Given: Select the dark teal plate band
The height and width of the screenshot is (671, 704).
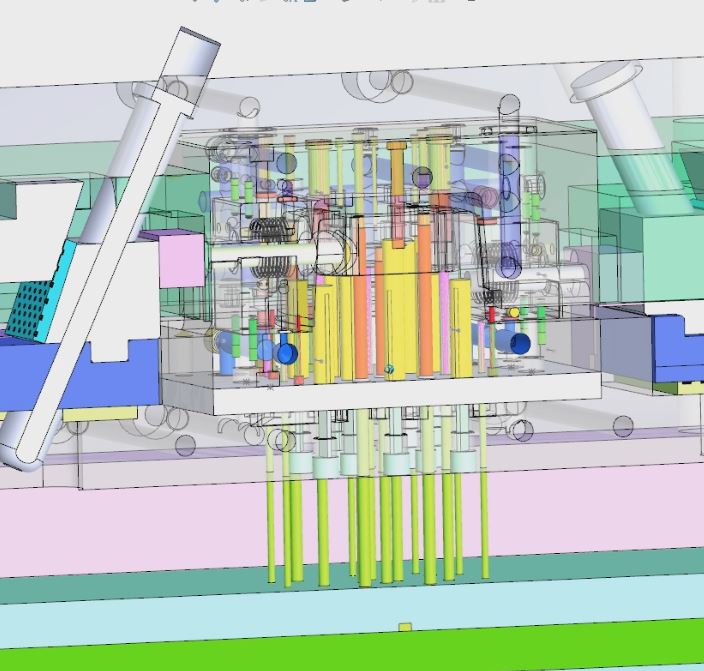Looking at the screenshot, I should pyautogui.click(x=150, y=591).
